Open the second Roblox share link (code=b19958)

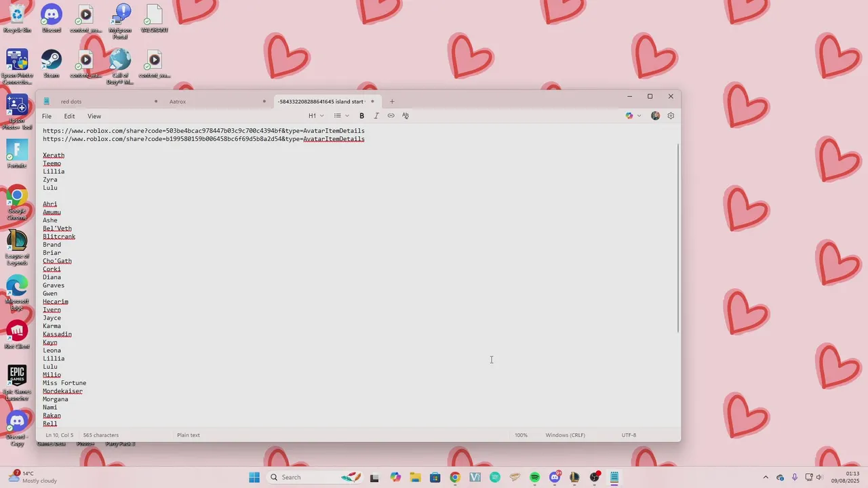[x=203, y=139]
